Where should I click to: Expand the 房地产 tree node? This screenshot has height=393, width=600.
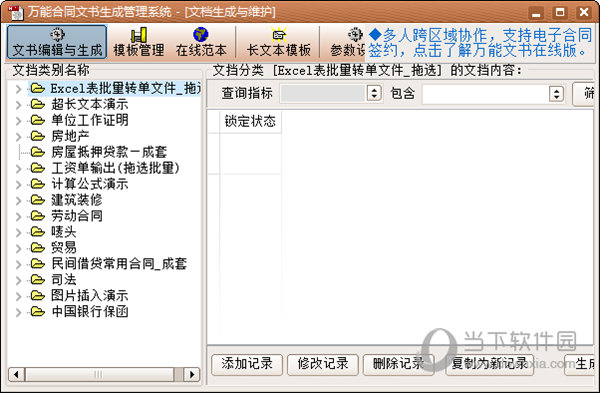pyautogui.click(x=18, y=137)
